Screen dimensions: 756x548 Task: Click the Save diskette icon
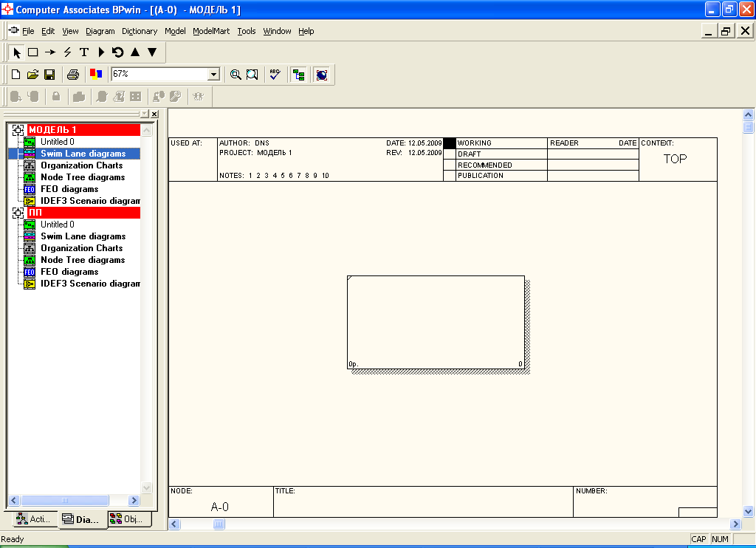click(49, 75)
